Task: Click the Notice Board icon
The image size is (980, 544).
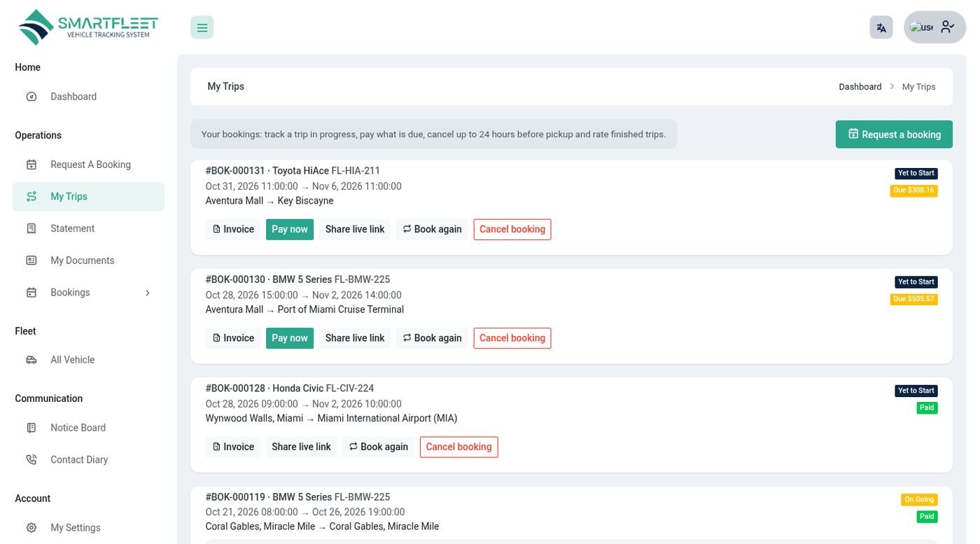Action: point(31,428)
